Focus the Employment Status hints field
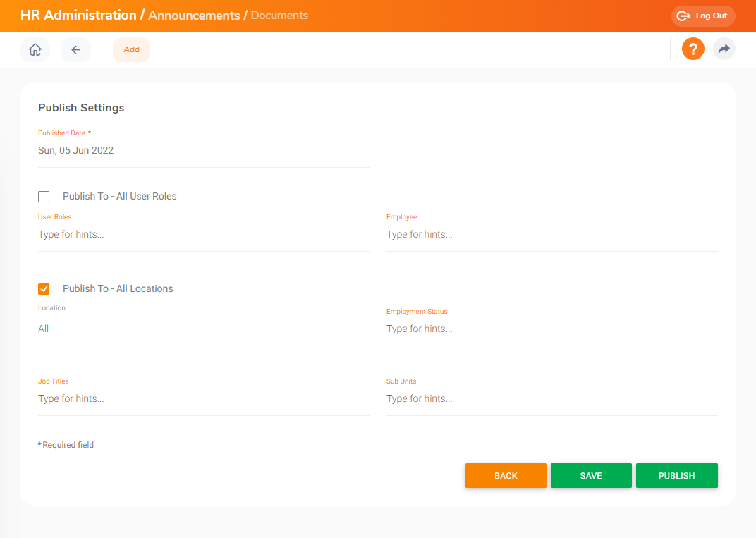The image size is (756, 538). click(552, 329)
